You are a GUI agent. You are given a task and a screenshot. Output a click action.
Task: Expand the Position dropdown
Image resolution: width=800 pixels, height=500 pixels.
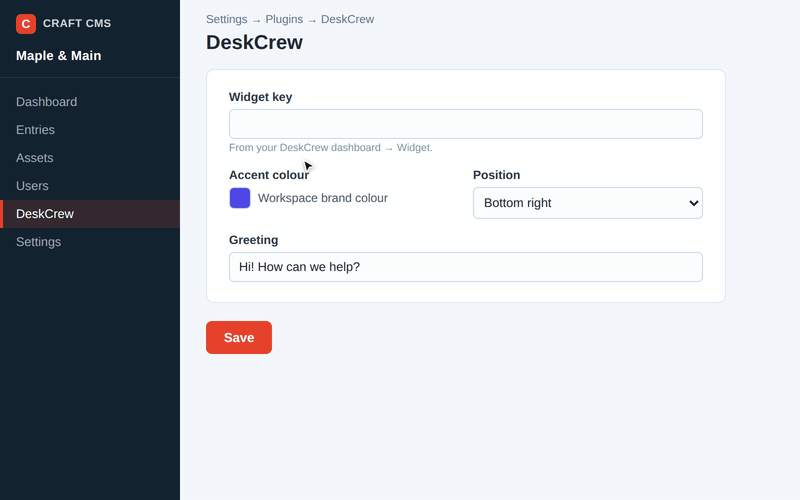coord(588,203)
